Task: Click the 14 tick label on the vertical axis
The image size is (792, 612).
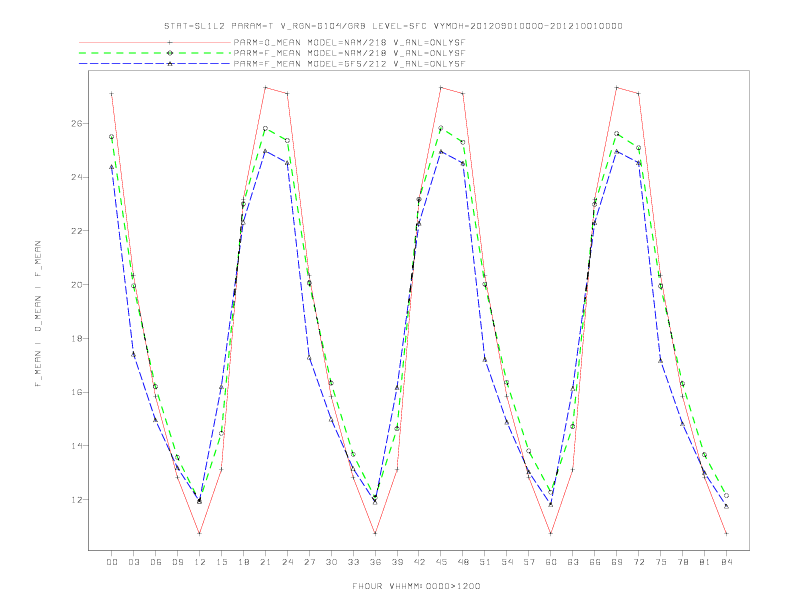Action: (x=76, y=446)
